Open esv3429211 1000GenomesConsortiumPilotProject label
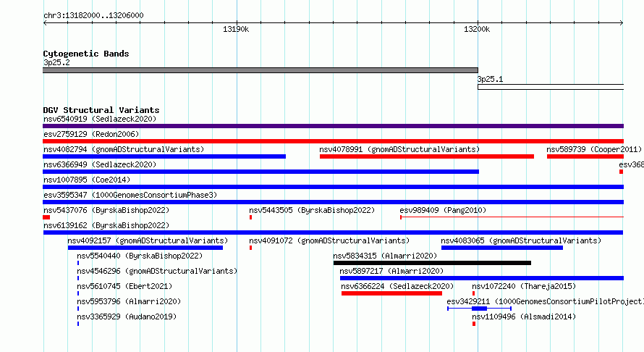Viewport: 644px width, 352px height. point(546,301)
